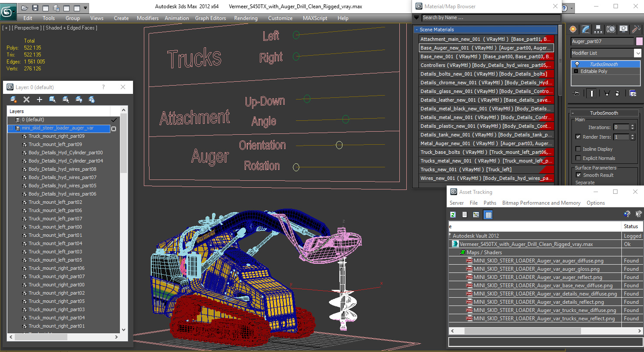644x352 pixels.
Task: Enable Explicit Normals checkbox
Action: [578, 158]
